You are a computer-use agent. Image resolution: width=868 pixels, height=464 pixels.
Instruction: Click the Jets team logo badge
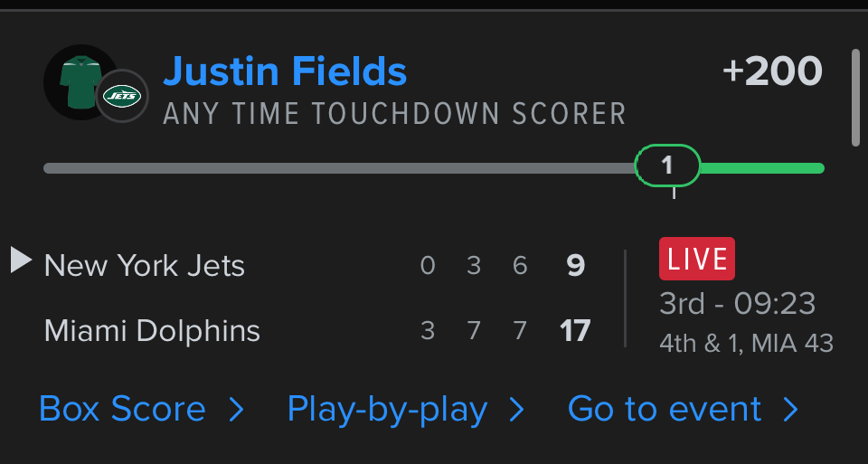click(x=122, y=95)
